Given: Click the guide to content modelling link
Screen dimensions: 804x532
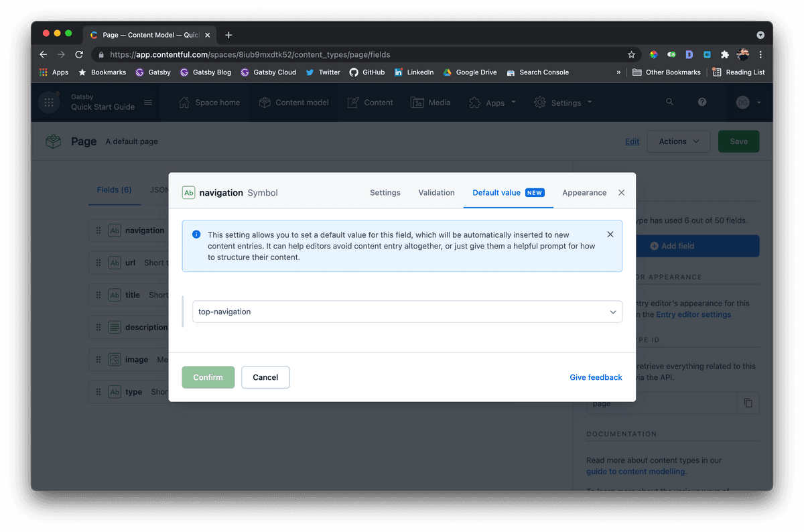Looking at the screenshot, I should [x=634, y=471].
